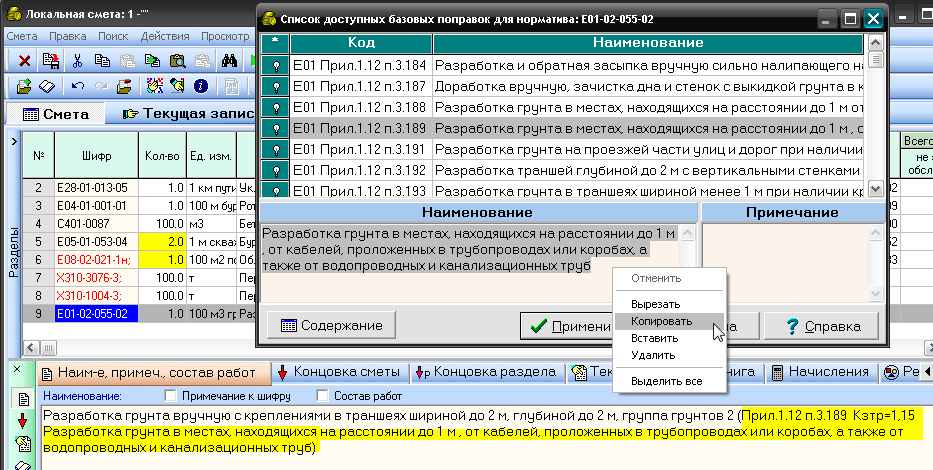Image resolution: width=933 pixels, height=470 pixels.
Task: Click the red X delete toolbar icon
Action: (x=25, y=61)
